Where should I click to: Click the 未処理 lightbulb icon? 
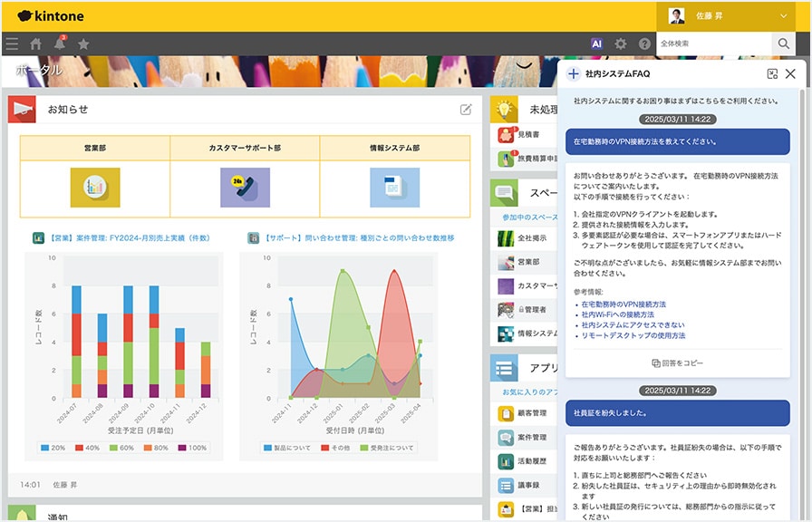coord(504,110)
